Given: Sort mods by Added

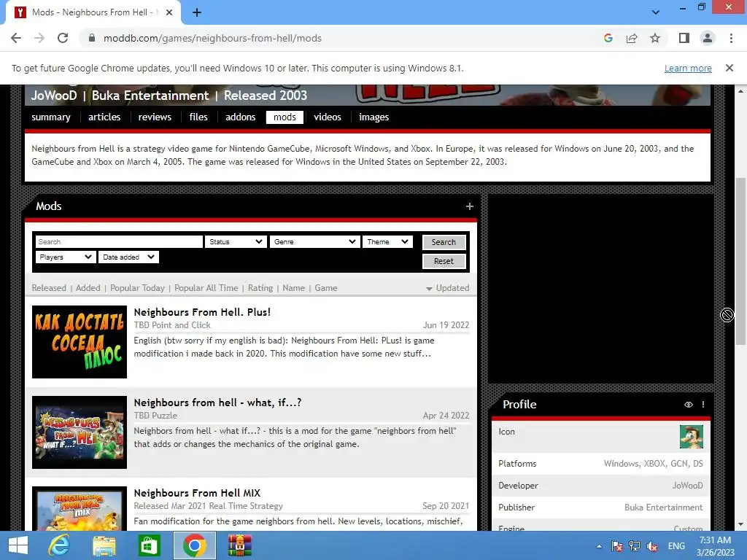Looking at the screenshot, I should coord(88,288).
